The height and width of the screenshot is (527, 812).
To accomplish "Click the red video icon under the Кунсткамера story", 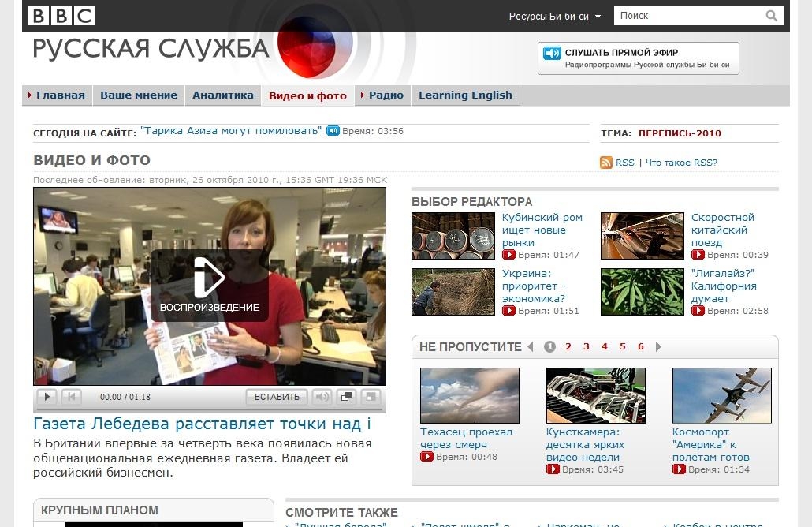I will (x=553, y=469).
